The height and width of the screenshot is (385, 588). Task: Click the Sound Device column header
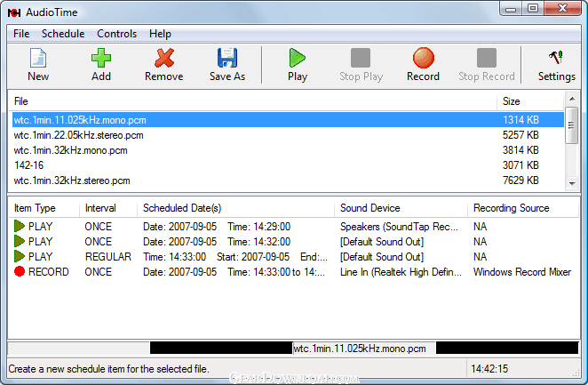[401, 208]
